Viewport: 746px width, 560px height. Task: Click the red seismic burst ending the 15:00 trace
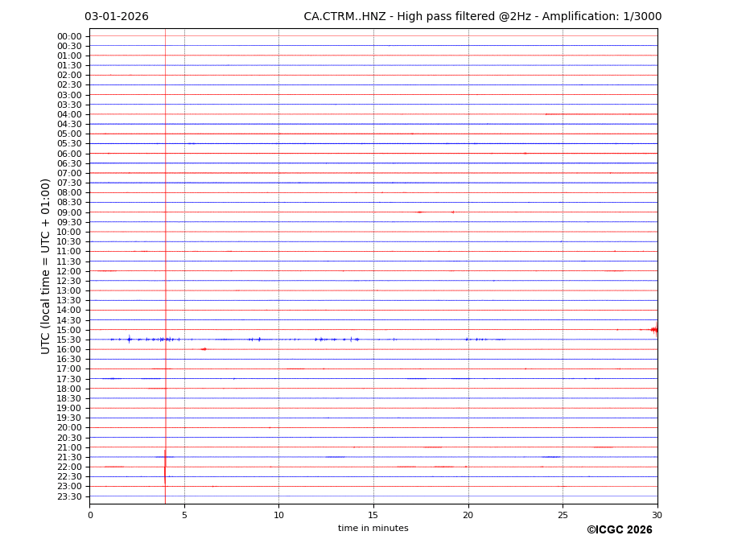coord(654,329)
